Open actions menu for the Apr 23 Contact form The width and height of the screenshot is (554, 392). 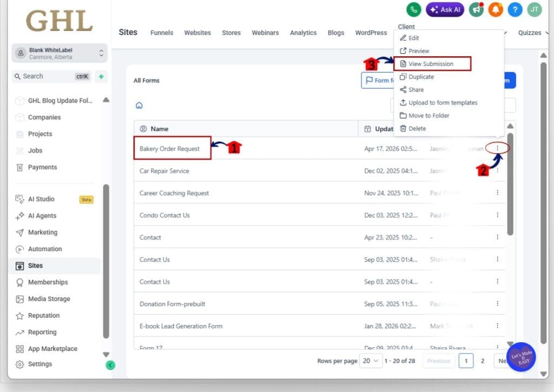498,237
